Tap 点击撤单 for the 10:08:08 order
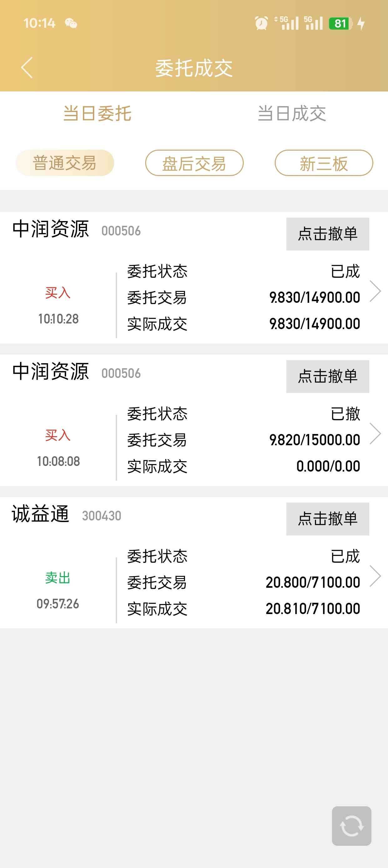This screenshot has width=388, height=868. point(328,376)
